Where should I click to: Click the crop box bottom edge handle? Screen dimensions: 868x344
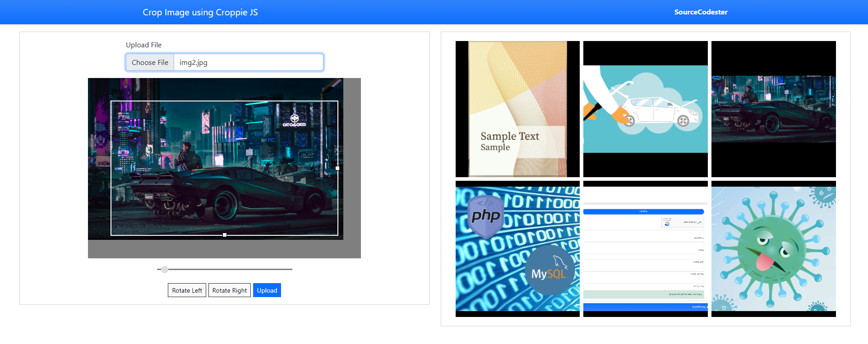[x=225, y=235]
